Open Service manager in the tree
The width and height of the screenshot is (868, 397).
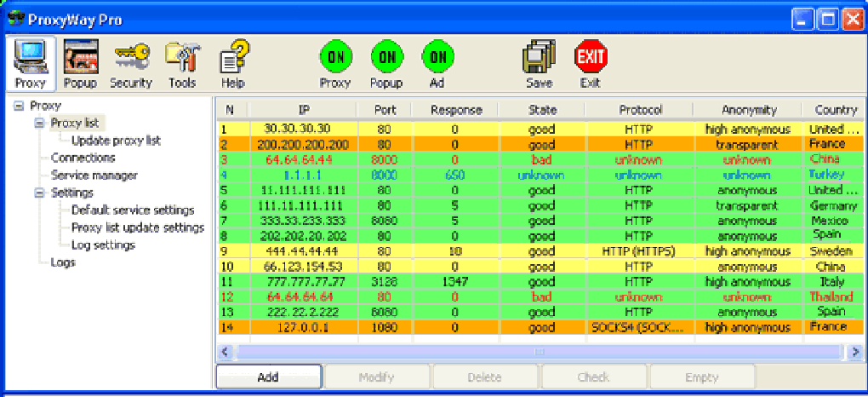click(94, 175)
